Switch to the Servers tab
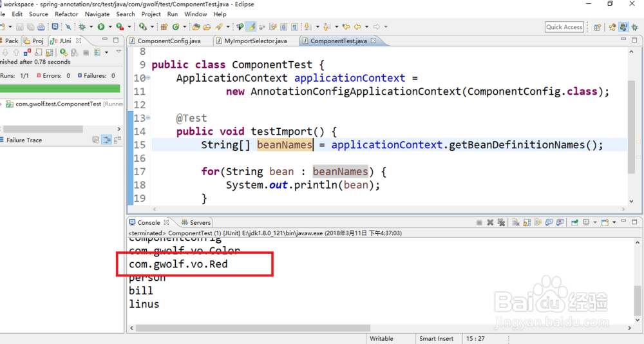Image resolution: width=644 pixels, height=344 pixels. tap(196, 222)
